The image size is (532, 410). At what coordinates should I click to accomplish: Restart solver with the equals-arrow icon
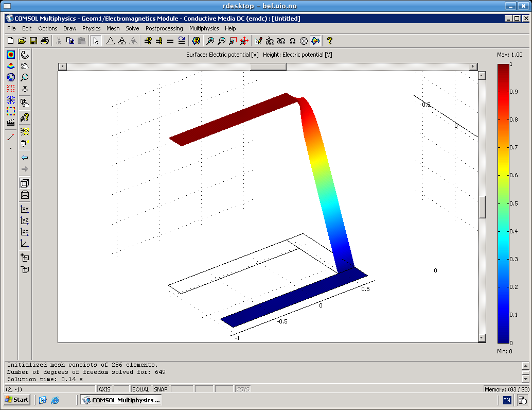tap(182, 41)
